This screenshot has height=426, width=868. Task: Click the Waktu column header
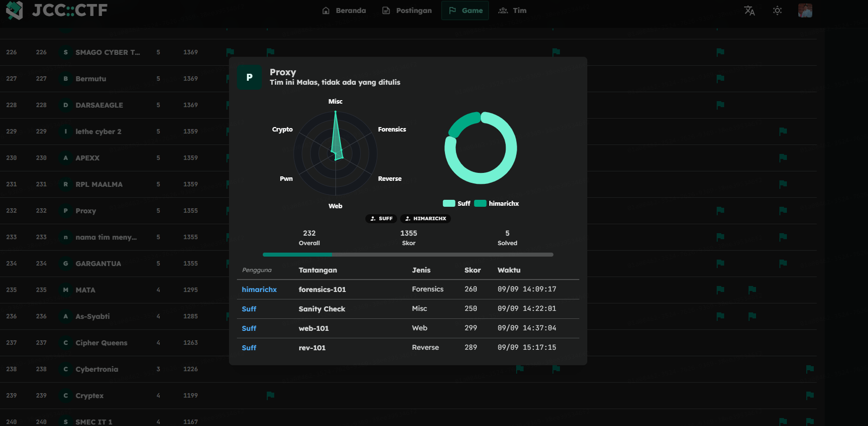coord(509,270)
